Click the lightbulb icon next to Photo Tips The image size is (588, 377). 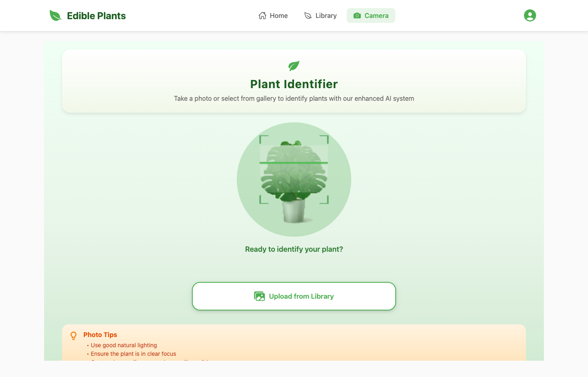click(x=73, y=335)
